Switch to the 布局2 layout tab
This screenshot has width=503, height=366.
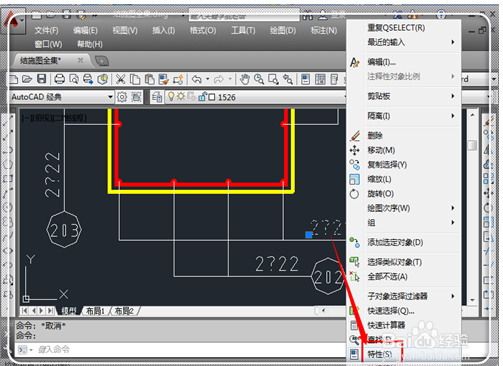pos(124,311)
